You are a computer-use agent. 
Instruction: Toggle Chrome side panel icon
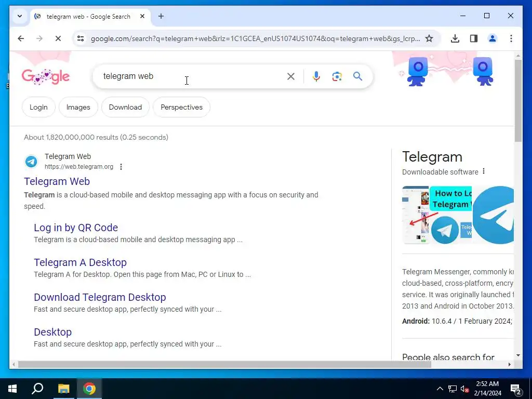click(474, 38)
